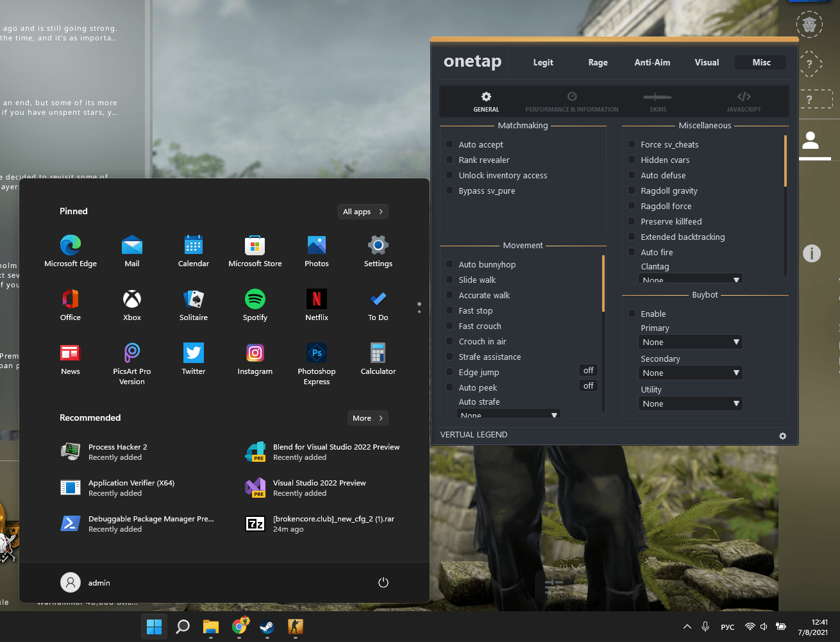Viewport: 840px width, 642px height.
Task: Expand the Utility dropdown
Action: coord(691,403)
